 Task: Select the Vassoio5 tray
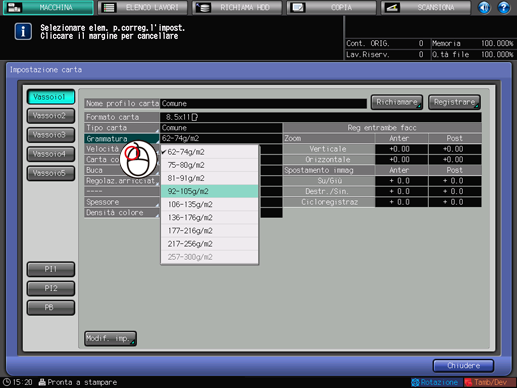pyautogui.click(x=51, y=173)
